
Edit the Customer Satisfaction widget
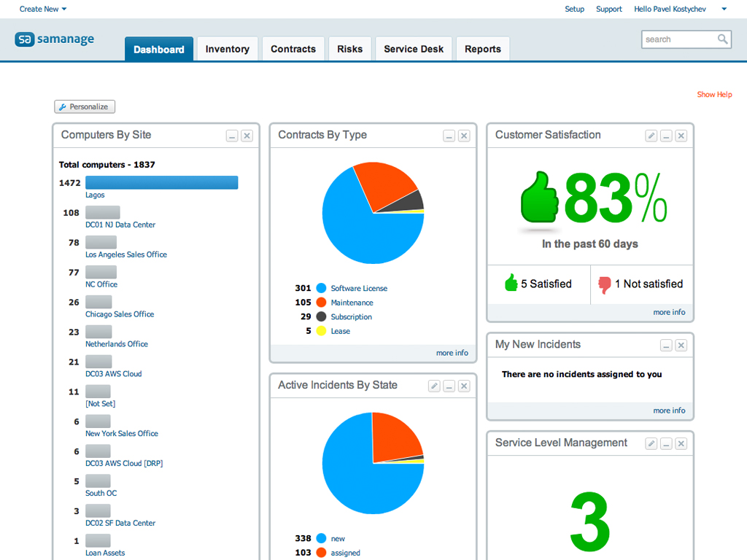pos(651,136)
